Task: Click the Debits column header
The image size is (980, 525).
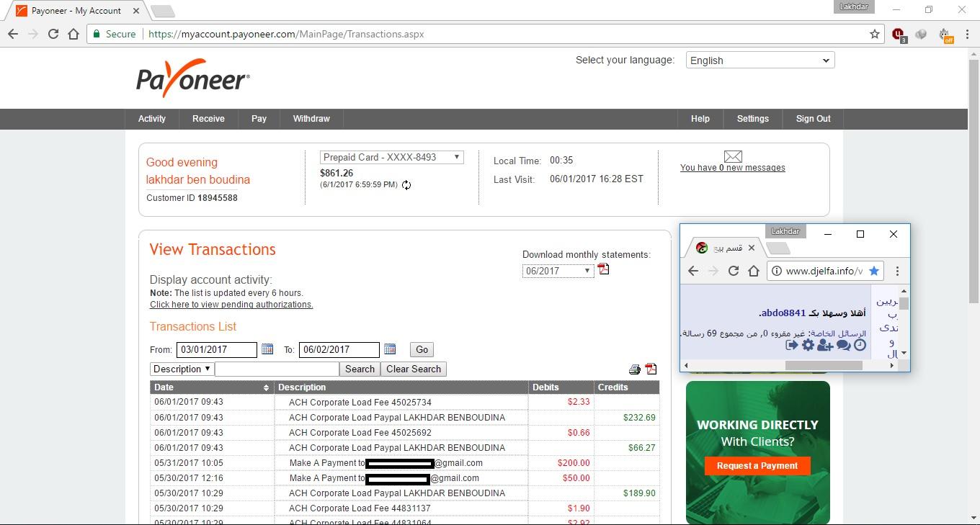Action: (x=561, y=387)
